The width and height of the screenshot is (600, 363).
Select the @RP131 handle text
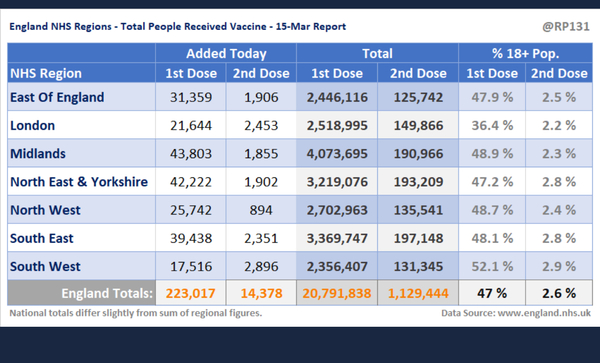566,26
